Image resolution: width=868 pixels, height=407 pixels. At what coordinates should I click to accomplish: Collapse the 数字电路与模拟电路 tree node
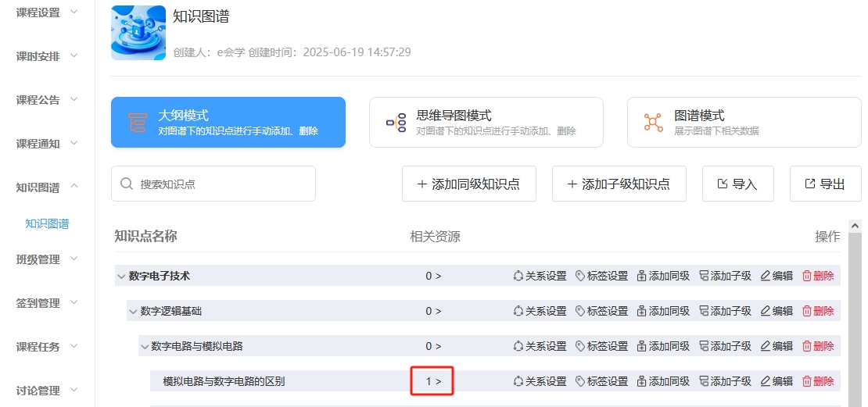click(x=144, y=346)
